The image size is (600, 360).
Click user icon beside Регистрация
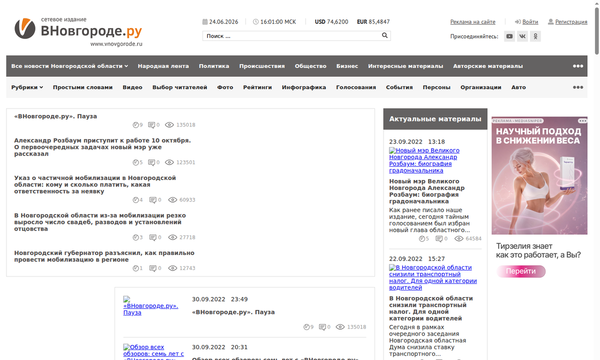551,22
